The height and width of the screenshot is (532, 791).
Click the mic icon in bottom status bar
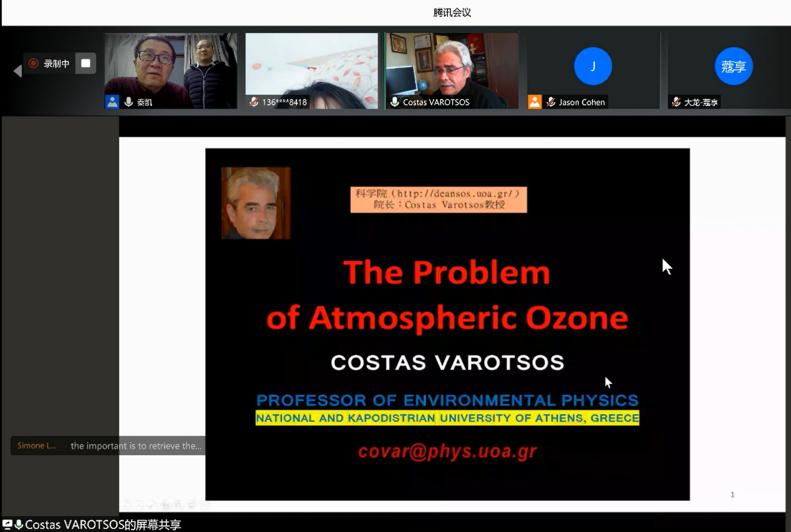(x=19, y=525)
